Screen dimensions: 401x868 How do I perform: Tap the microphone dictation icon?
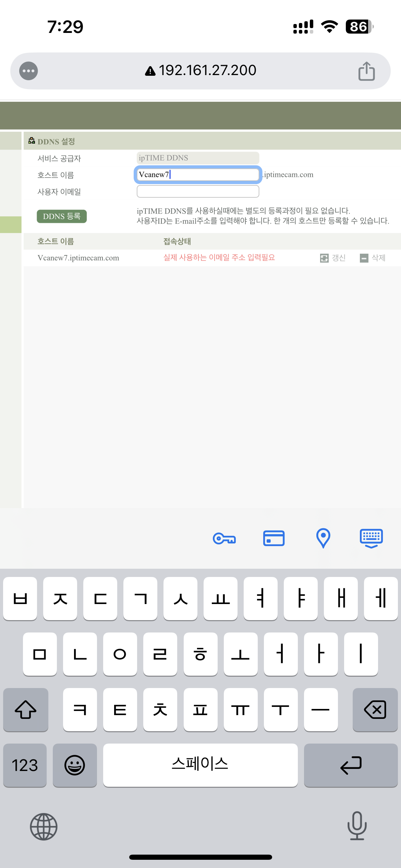click(357, 826)
